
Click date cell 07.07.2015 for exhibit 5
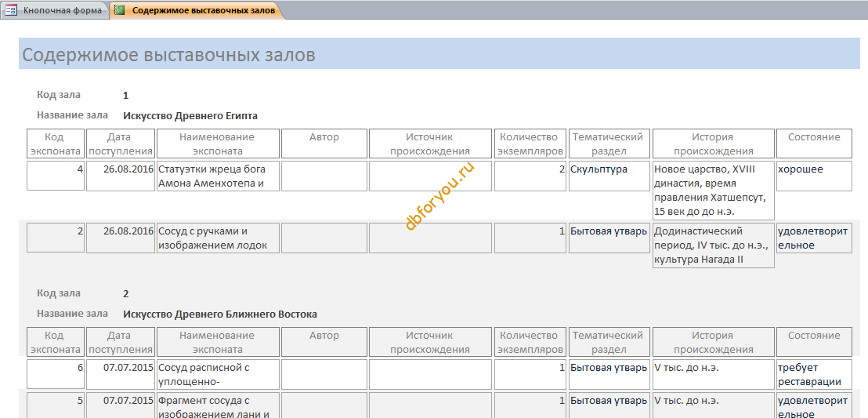[121, 405]
